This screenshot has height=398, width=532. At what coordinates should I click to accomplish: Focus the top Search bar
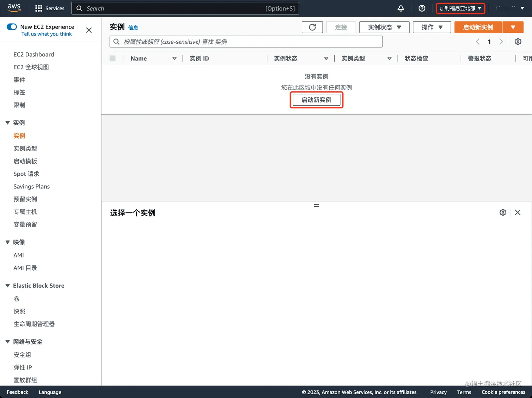(x=185, y=8)
